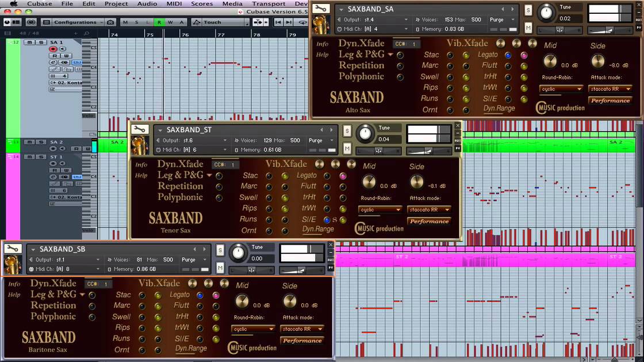
Task: Adjust the Tune knob in SAXBAND_ST
Action: [365, 133]
